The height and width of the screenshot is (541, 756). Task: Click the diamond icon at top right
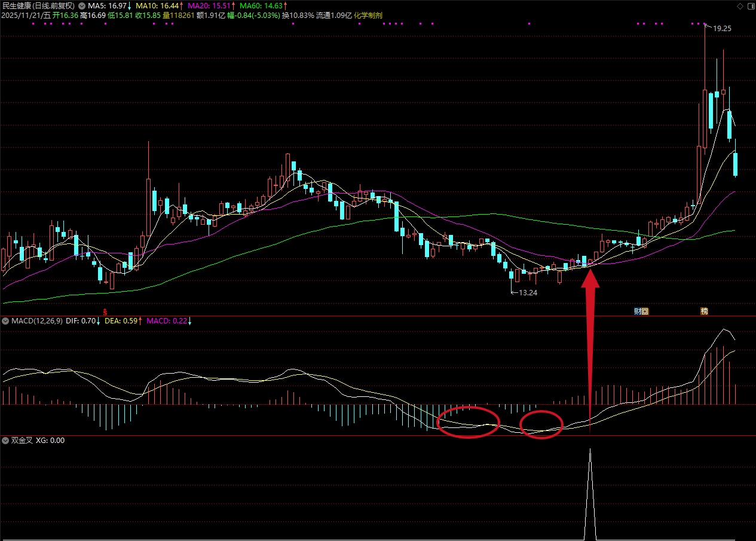(740, 5)
